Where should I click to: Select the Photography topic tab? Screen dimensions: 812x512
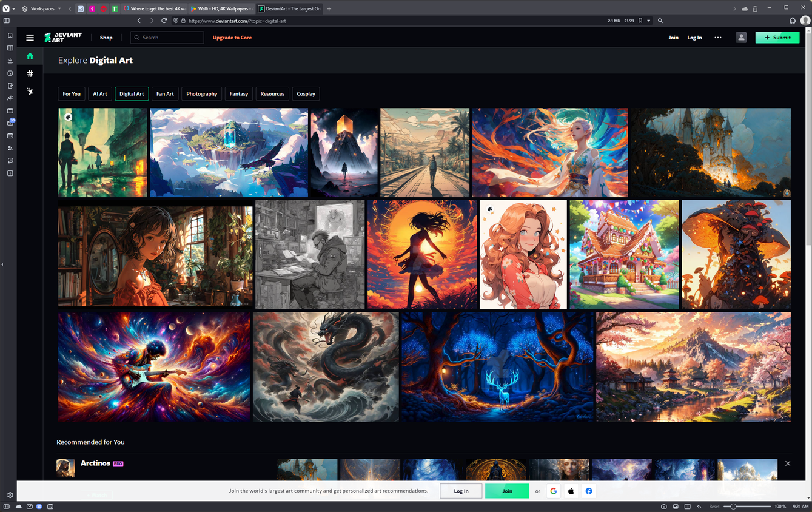[202, 94]
